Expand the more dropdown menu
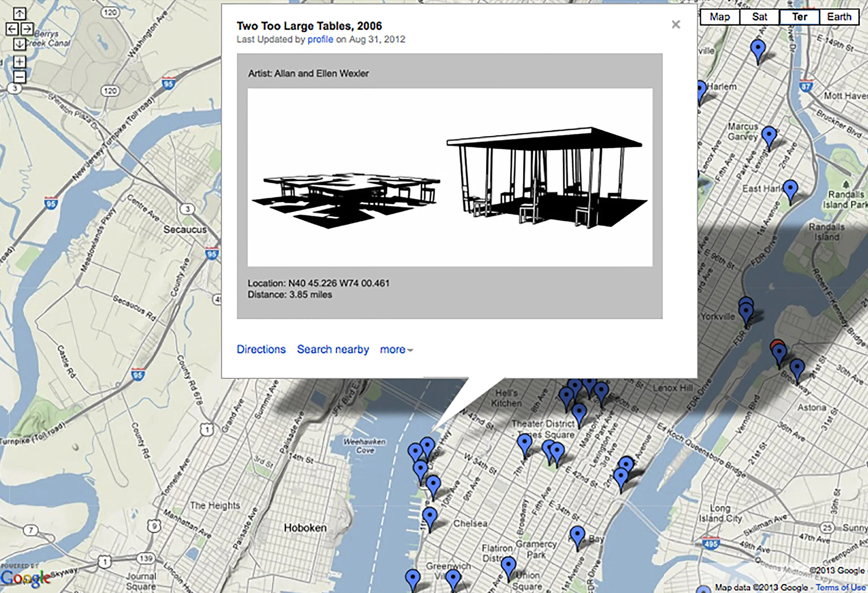The width and height of the screenshot is (868, 593). tap(396, 350)
